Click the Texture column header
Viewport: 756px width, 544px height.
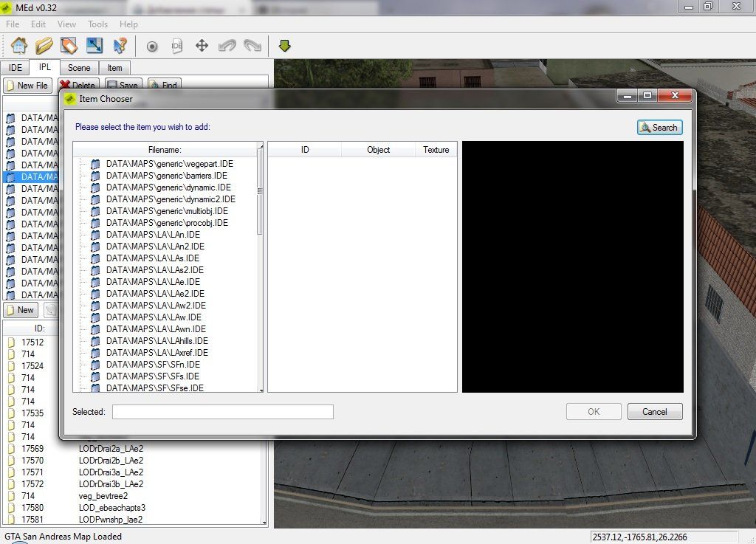click(x=436, y=150)
